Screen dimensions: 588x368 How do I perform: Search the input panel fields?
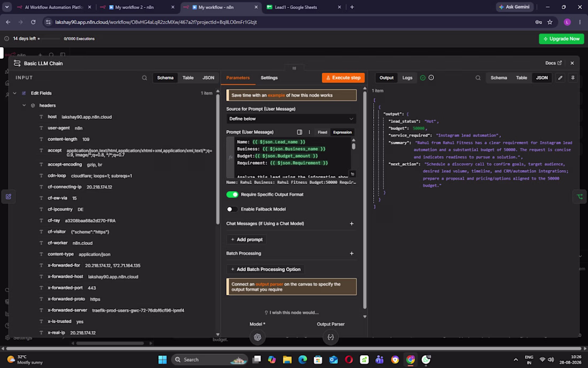pos(144,78)
